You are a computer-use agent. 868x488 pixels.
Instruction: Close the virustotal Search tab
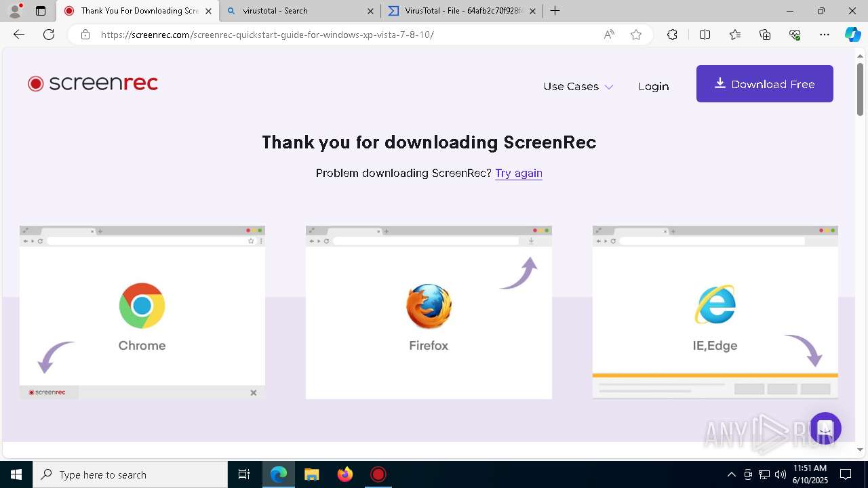click(x=370, y=11)
